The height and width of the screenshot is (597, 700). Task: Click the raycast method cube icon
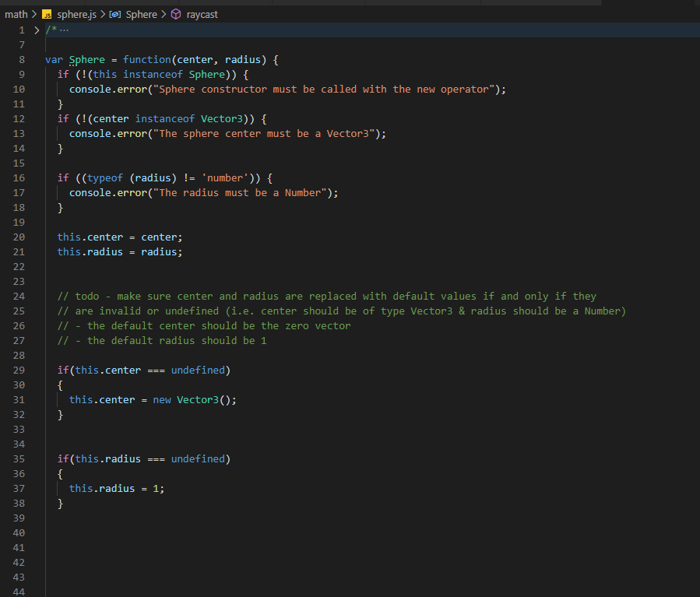pos(176,15)
